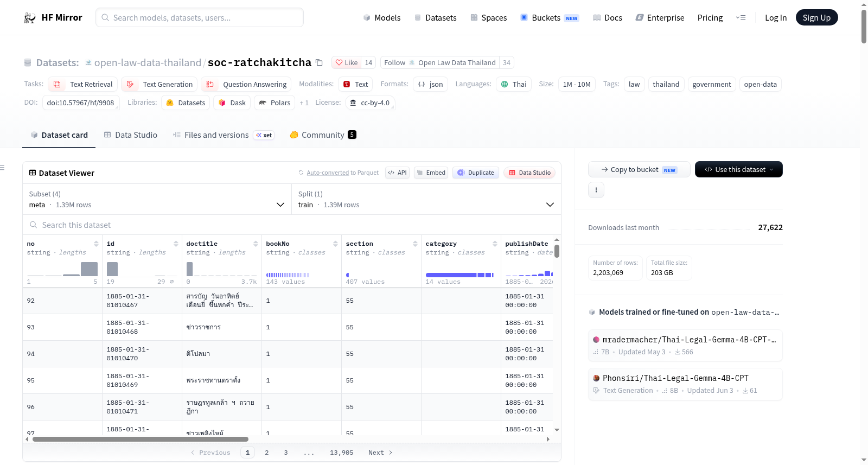Open the more options three-dot button
Screen dimensions: 868x465
(x=596, y=190)
